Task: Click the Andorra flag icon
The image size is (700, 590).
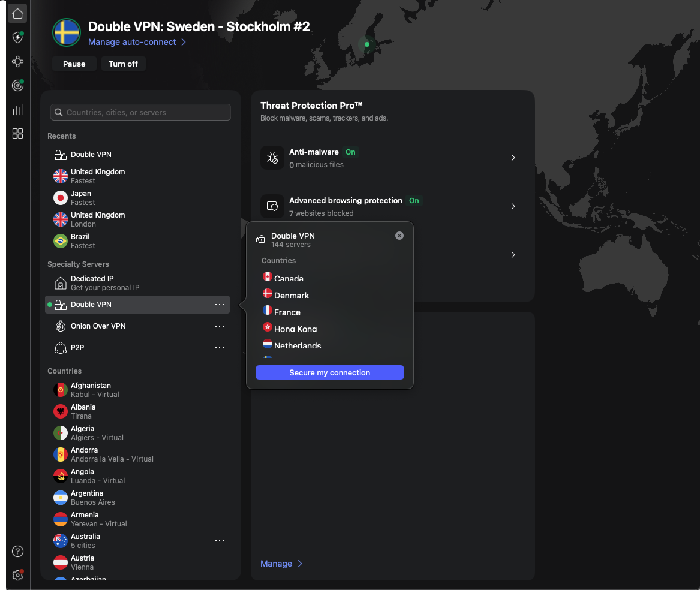Action: [x=60, y=454]
